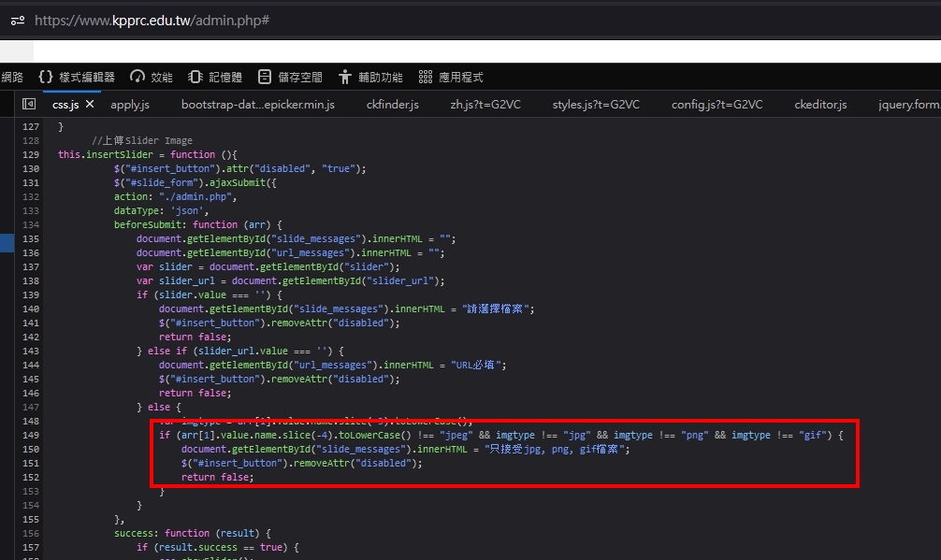Viewport: 941px width, 560px height.
Task: Switch to the styles.js?t=G2VC tab
Action: pyautogui.click(x=596, y=105)
